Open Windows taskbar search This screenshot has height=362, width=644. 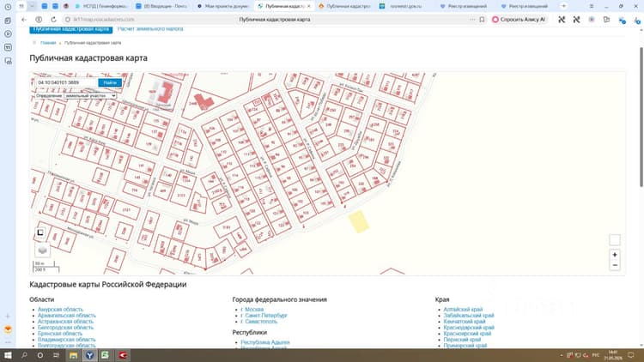[24, 355]
